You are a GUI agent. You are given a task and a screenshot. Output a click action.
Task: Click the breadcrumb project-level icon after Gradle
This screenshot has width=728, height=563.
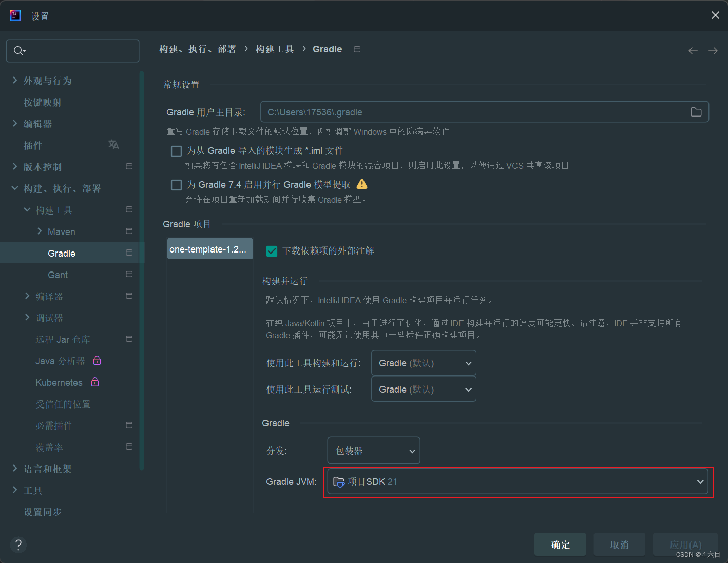[x=357, y=49]
